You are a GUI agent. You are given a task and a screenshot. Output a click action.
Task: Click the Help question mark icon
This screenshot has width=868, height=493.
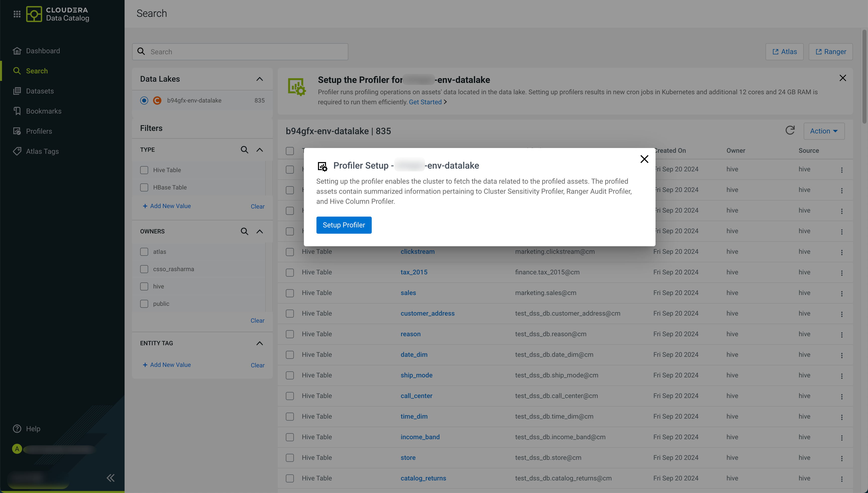tap(17, 429)
